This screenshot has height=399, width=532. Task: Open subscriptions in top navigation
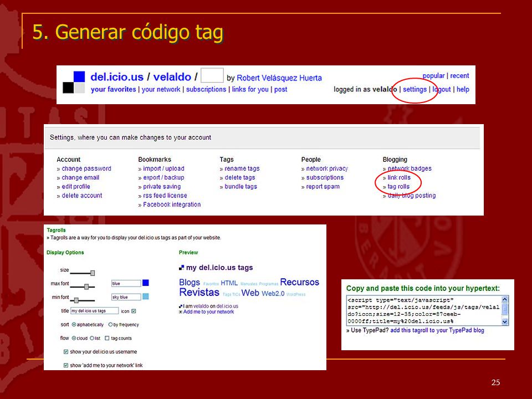point(206,89)
